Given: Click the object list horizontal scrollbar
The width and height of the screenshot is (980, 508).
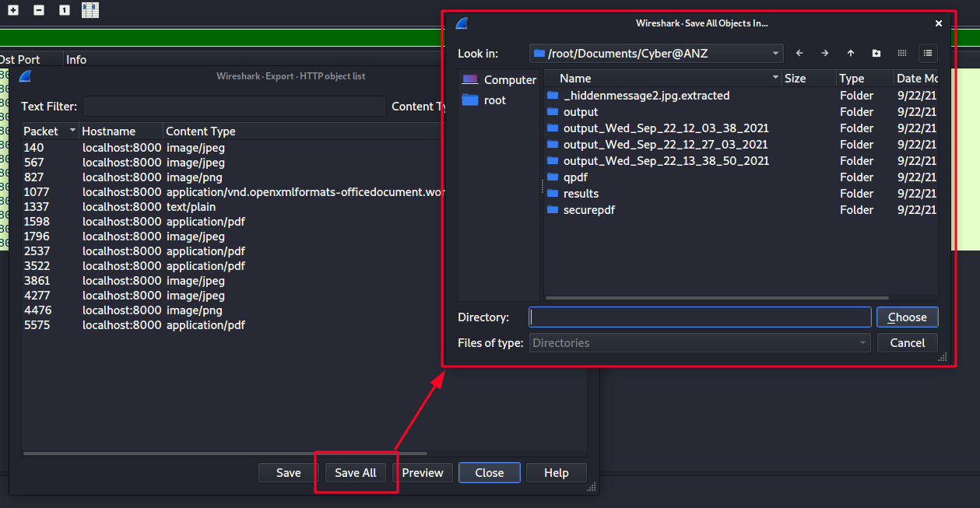Looking at the screenshot, I should point(225,453).
